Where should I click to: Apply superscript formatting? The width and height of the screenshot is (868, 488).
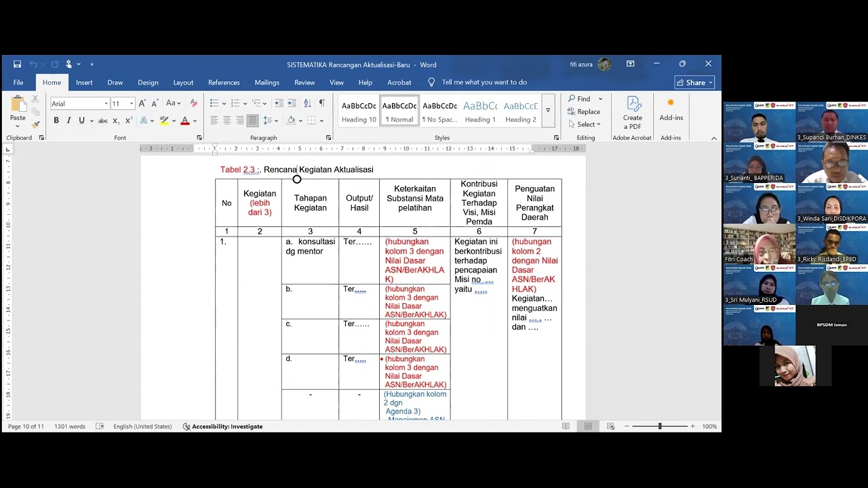[128, 121]
